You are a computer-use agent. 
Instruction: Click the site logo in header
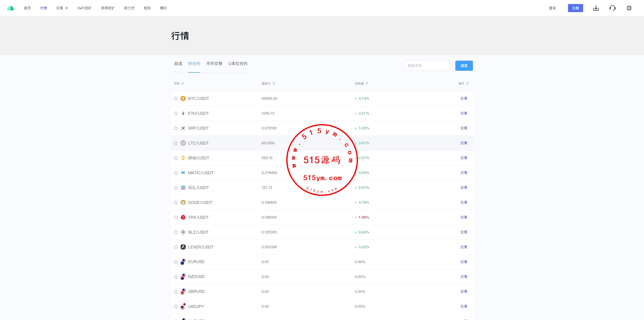[10, 8]
